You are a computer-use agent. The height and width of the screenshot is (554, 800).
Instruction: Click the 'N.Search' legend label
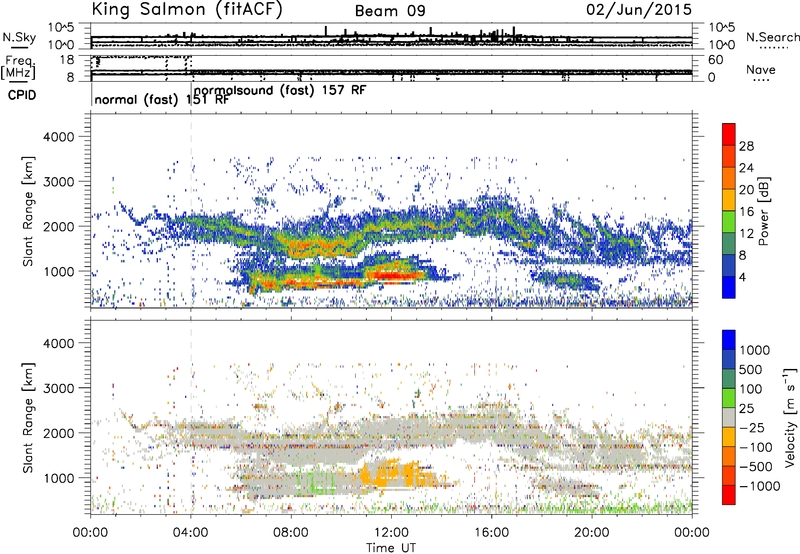772,37
